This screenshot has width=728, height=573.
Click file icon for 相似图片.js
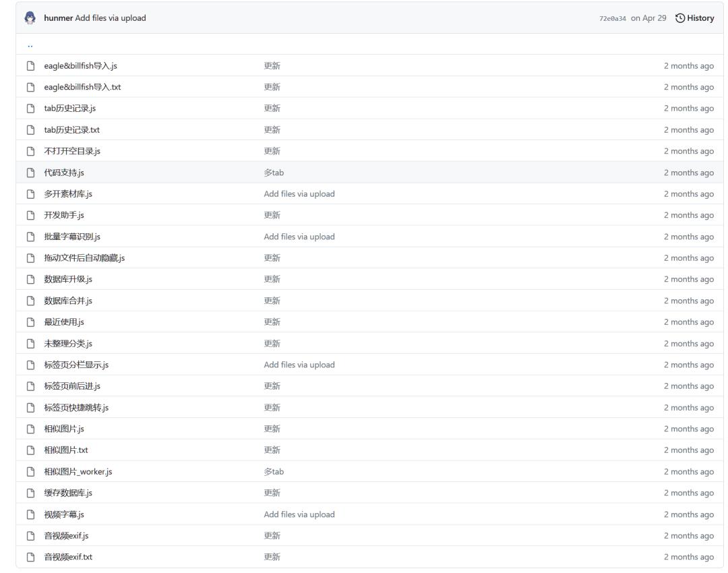30,429
